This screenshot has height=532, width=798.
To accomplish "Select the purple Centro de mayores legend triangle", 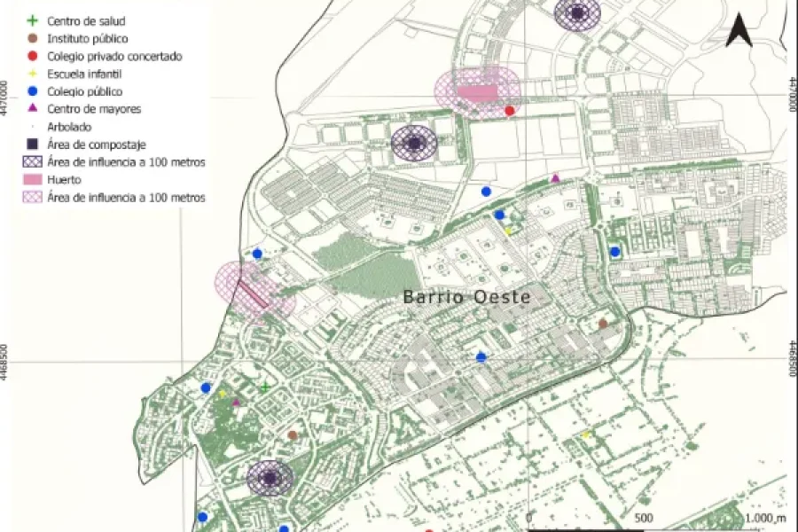I will coord(33,108).
